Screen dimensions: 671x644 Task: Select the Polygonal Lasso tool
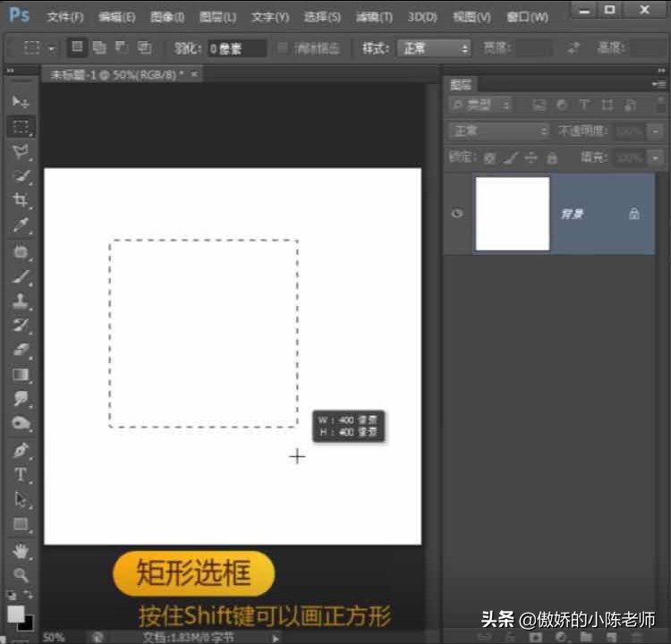(20, 151)
